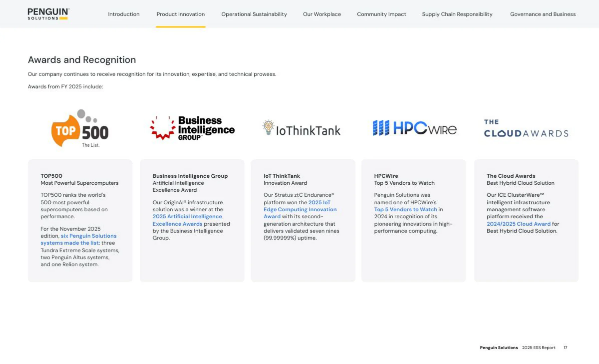Click the IoT ThinkTank card title
Viewport: 599px width, 364px height.
click(x=282, y=176)
